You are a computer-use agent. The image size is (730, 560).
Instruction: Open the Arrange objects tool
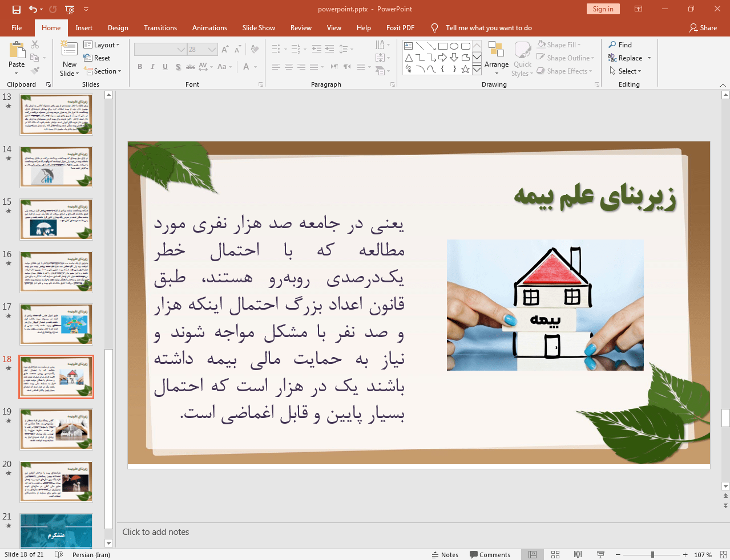pos(497,58)
